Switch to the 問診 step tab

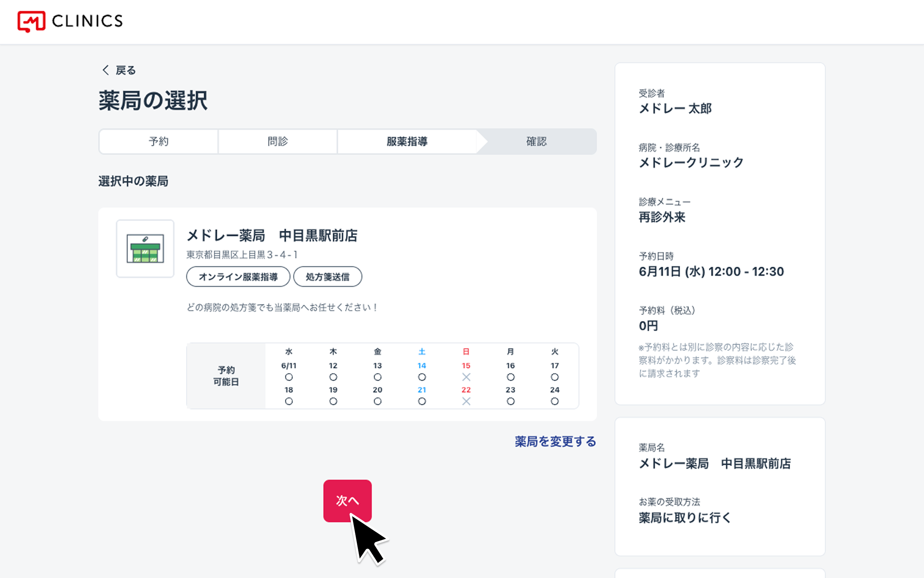click(x=278, y=142)
